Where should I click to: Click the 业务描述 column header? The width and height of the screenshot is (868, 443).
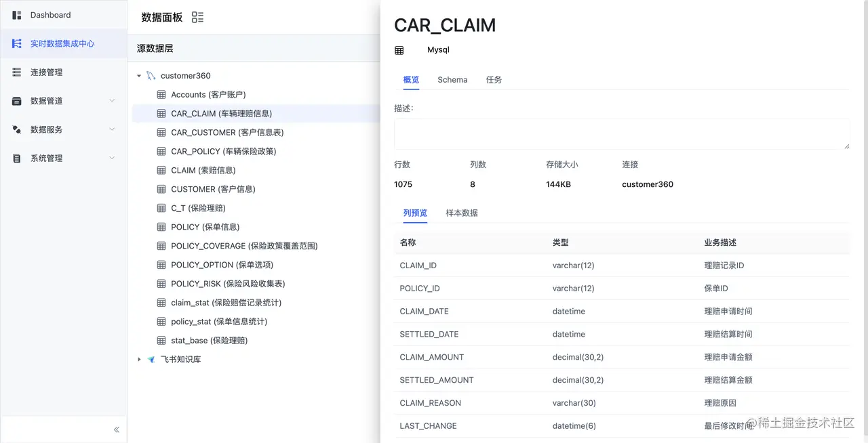[x=720, y=242]
